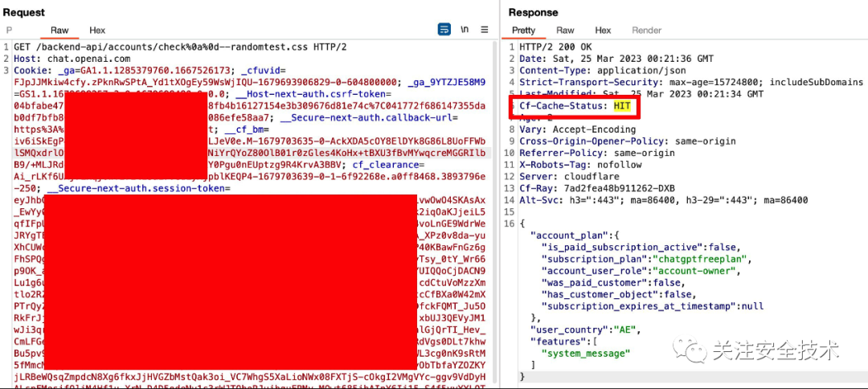868x389 pixels.
Task: Click the Date response header line
Action: 616,59
